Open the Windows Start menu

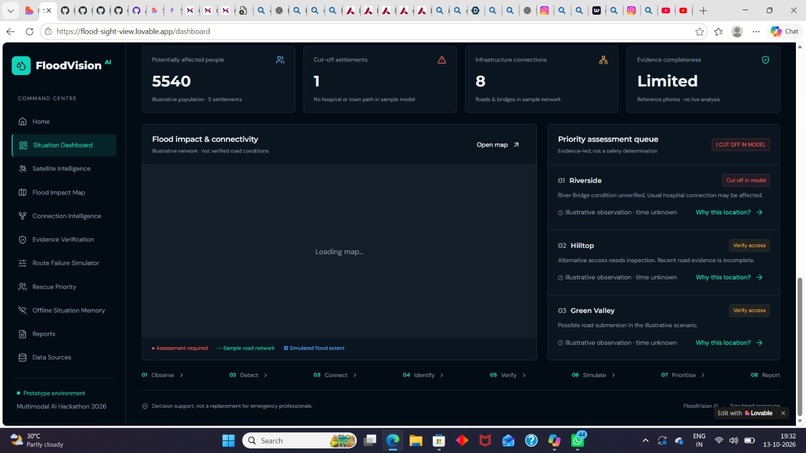[228, 441]
